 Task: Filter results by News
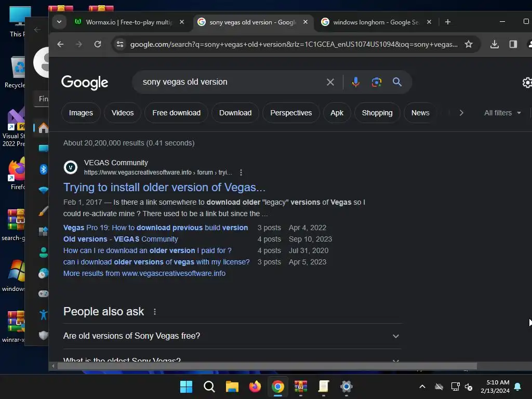(420, 113)
